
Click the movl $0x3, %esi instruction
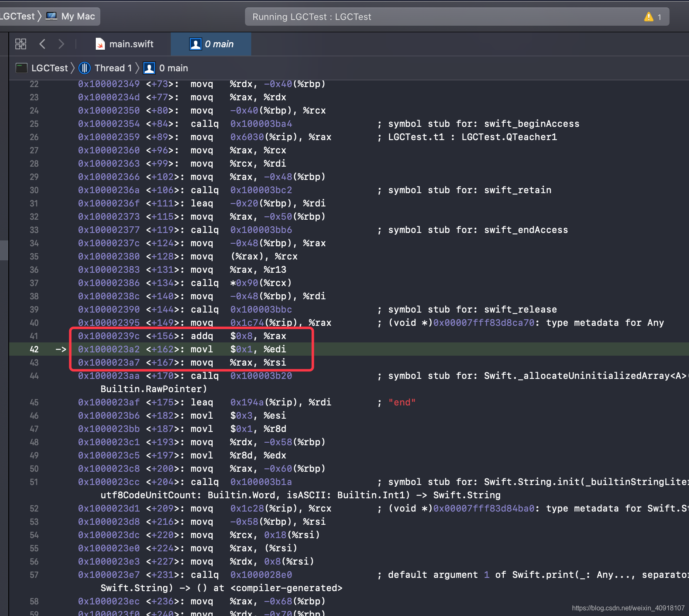pyautogui.click(x=238, y=416)
